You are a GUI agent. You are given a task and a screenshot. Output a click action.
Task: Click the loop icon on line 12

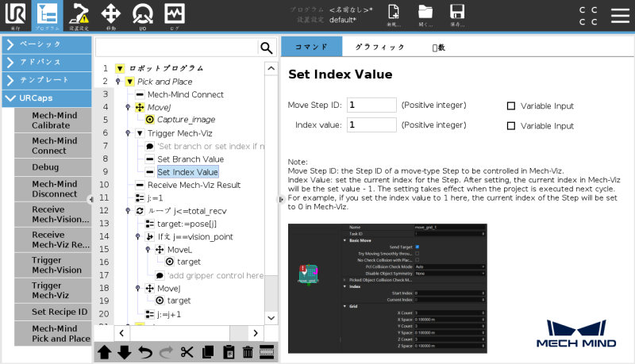(140, 211)
